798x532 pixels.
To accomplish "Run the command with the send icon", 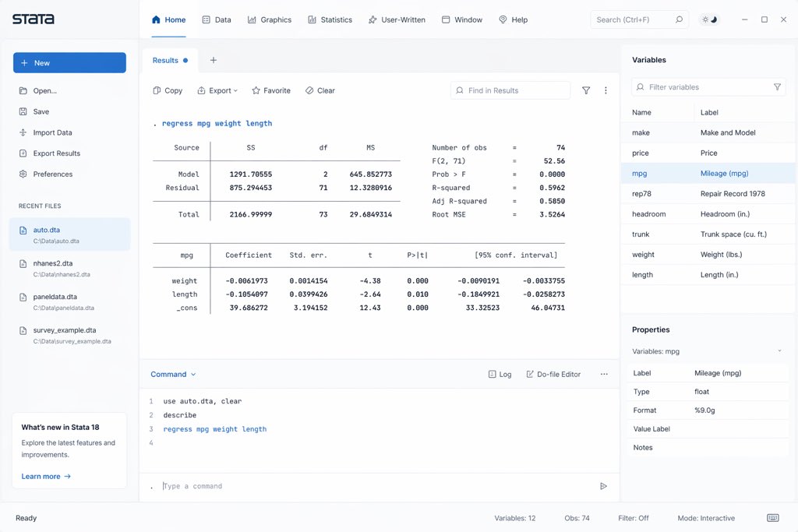I will pyautogui.click(x=604, y=486).
